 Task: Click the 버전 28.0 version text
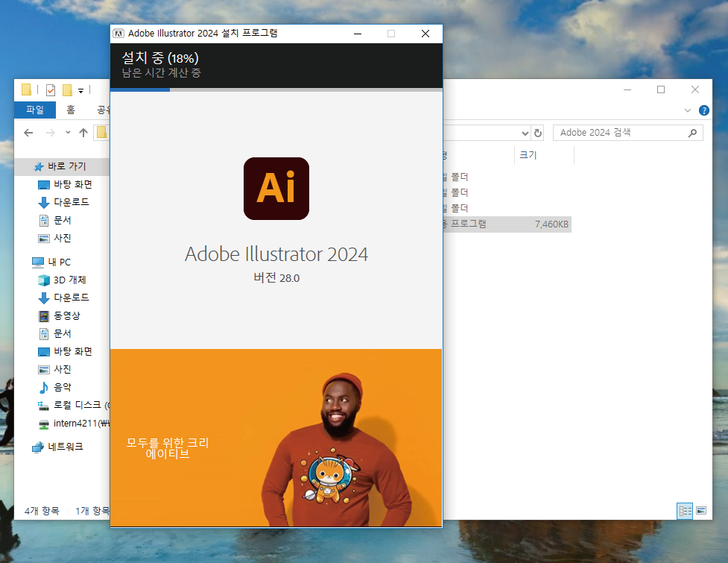[276, 278]
